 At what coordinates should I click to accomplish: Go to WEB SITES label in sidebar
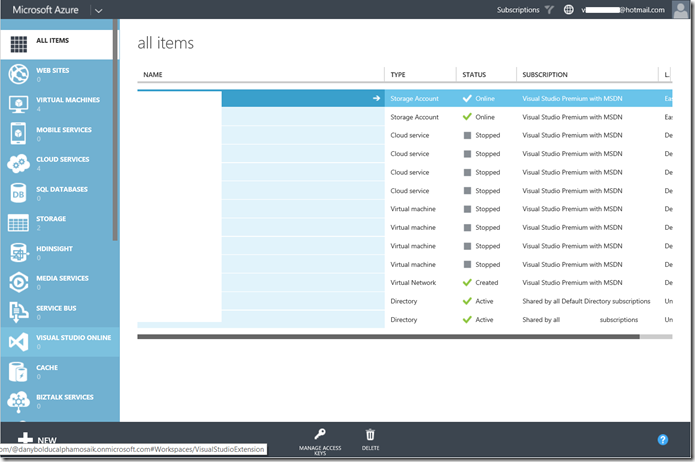tap(52, 70)
